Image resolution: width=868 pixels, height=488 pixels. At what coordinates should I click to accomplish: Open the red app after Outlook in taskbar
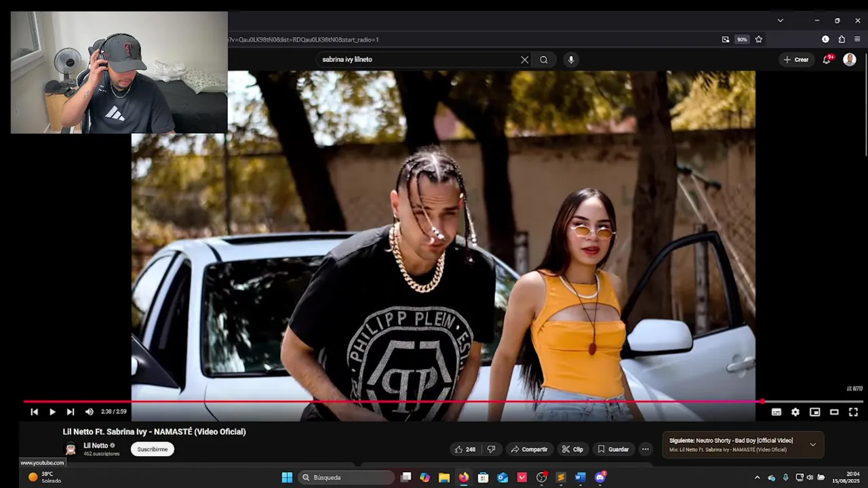tap(522, 477)
